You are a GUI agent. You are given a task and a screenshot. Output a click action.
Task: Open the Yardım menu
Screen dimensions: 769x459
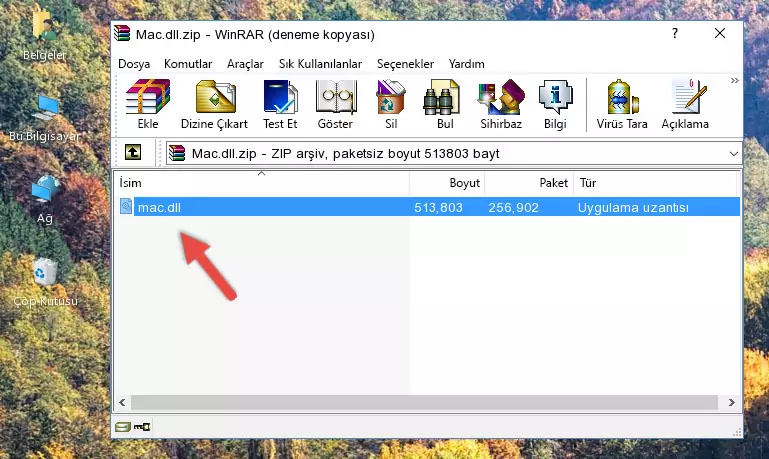466,64
